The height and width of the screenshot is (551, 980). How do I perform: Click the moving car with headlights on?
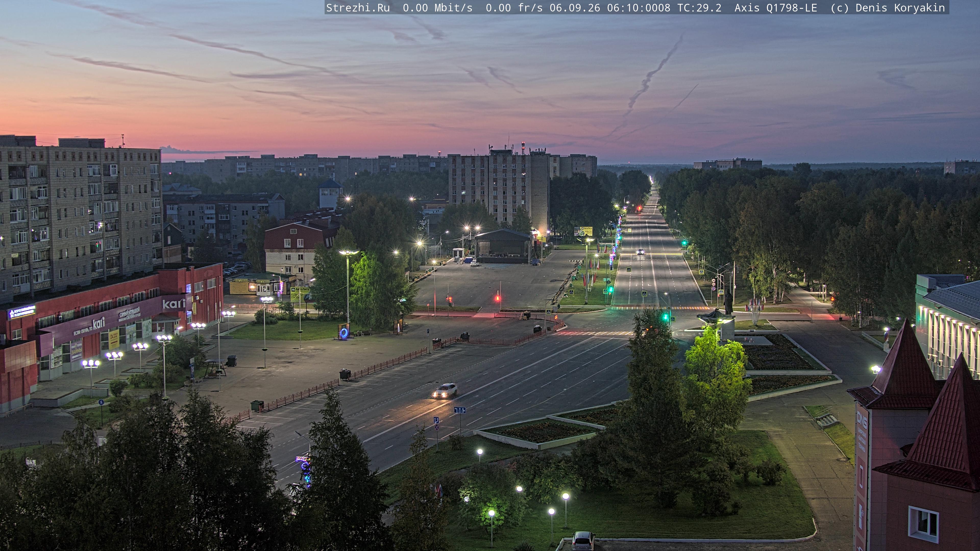tap(445, 391)
